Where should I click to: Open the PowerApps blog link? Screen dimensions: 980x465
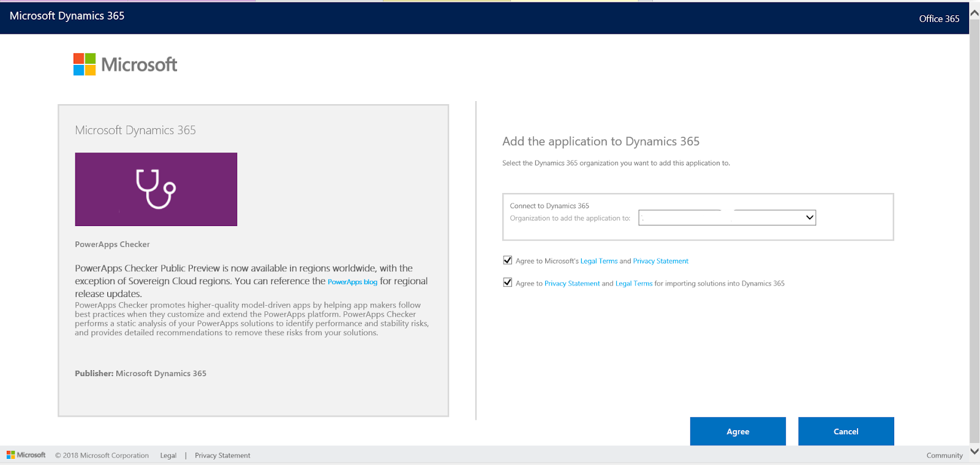coord(352,282)
